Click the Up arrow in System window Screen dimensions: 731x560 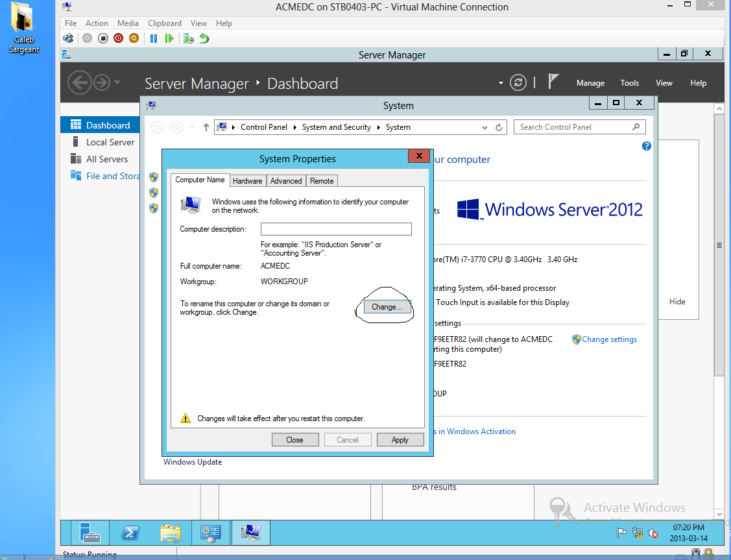point(206,127)
